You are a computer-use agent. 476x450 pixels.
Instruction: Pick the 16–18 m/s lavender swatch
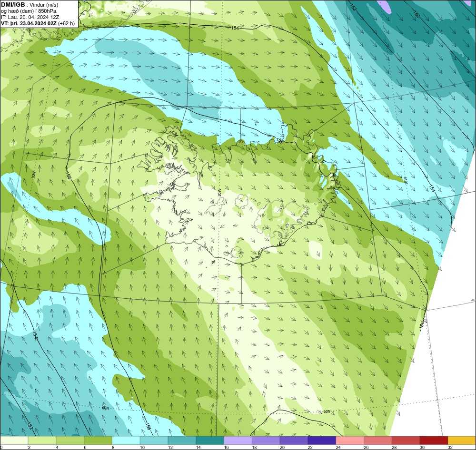point(238,440)
